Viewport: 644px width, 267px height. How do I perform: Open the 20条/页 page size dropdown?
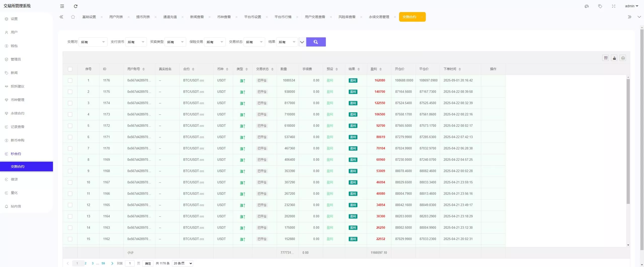182,263
